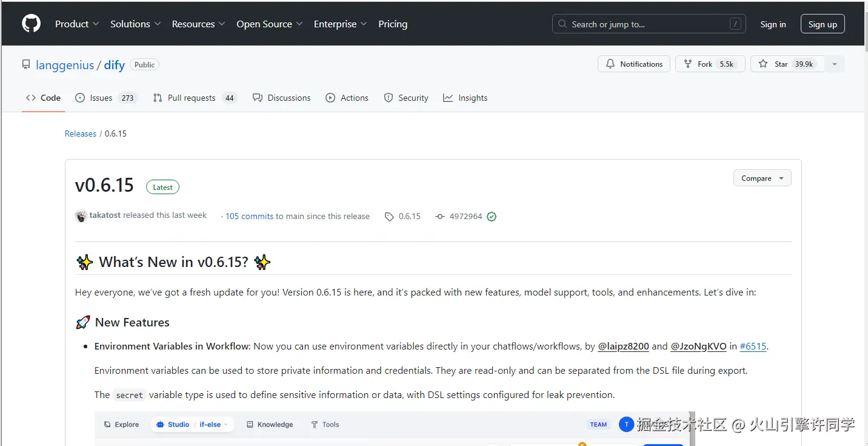Image resolution: width=868 pixels, height=446 pixels.
Task: Switch to the Pull requests tab
Action: click(x=195, y=98)
